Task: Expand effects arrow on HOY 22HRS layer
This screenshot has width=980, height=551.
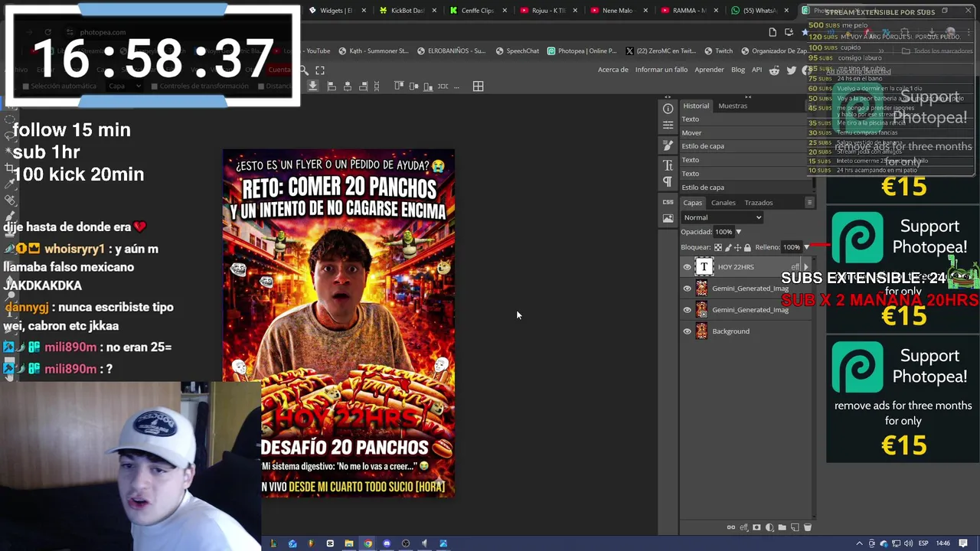Action: pyautogui.click(x=805, y=267)
